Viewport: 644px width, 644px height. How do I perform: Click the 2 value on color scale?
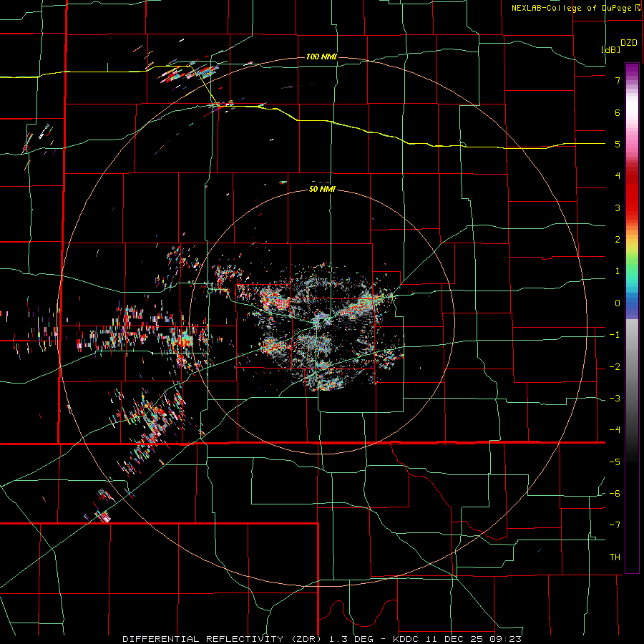click(x=618, y=240)
